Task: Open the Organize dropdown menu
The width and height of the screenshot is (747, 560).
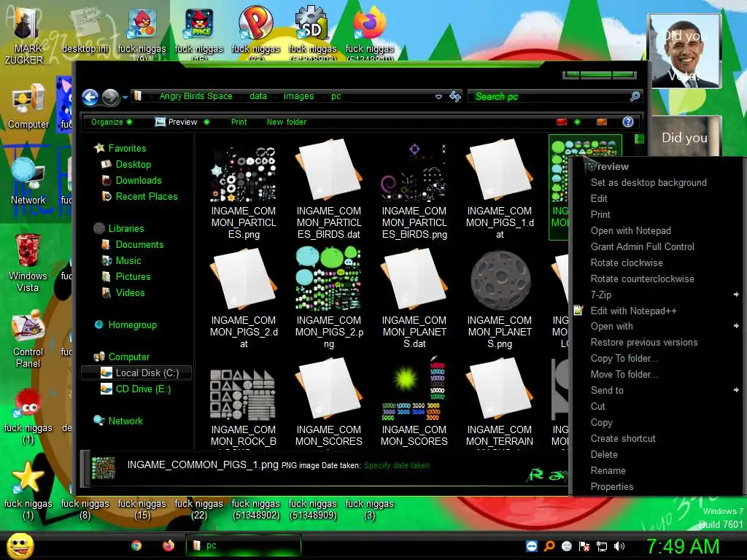Action: pyautogui.click(x=112, y=122)
